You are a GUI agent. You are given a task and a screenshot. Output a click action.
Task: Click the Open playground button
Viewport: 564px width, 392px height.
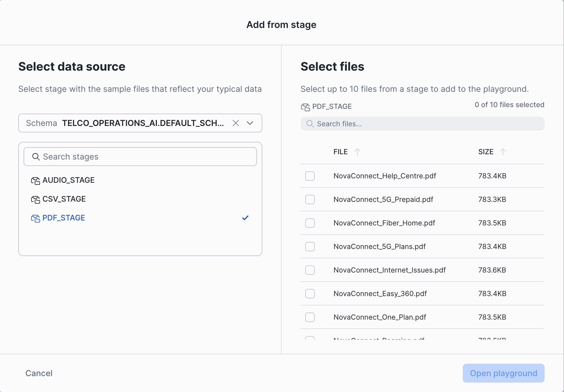pos(503,373)
